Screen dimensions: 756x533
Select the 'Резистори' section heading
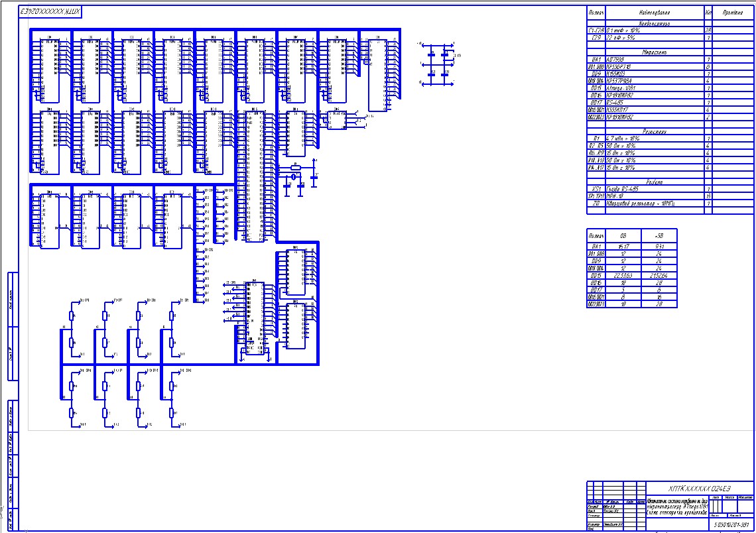655,131
